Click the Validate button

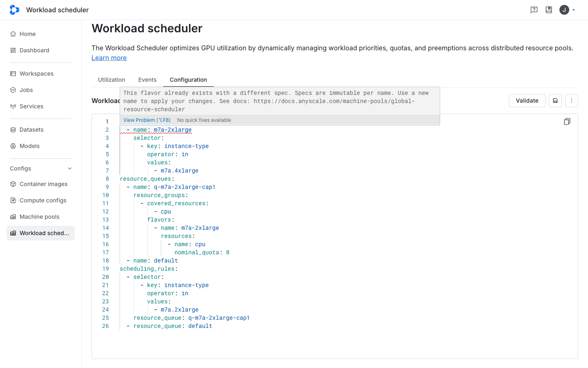tap(527, 101)
